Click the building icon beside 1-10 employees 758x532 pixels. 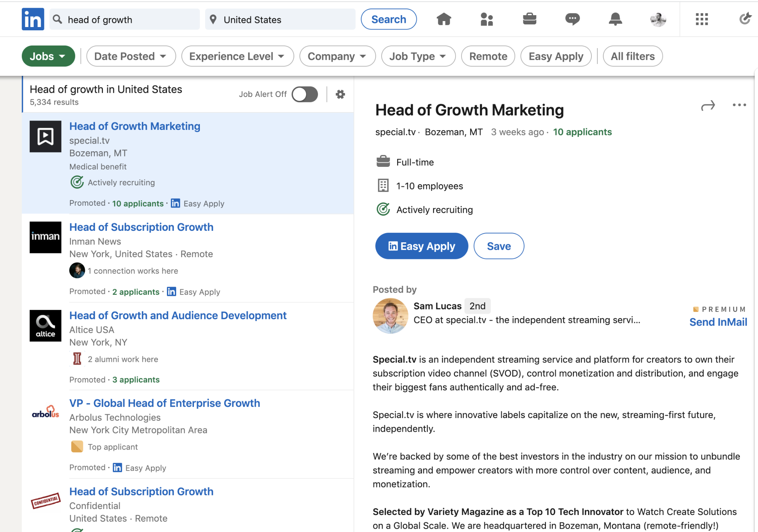[383, 185]
